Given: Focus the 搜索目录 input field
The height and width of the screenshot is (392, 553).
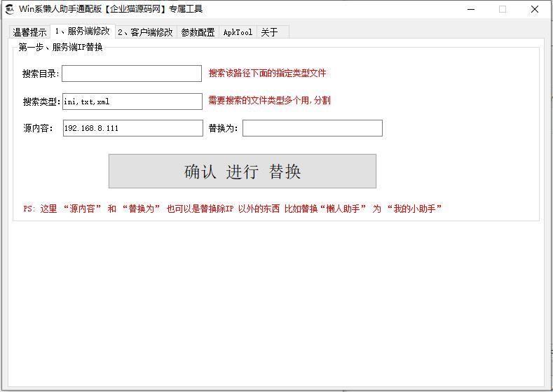Looking at the screenshot, I should pyautogui.click(x=132, y=73).
